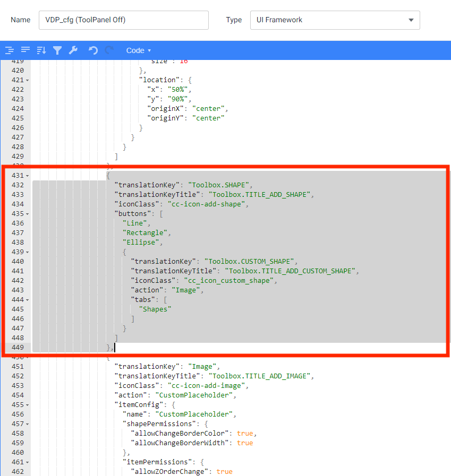This screenshot has height=476, width=451.
Task: Place cursor on "Line" button entry
Action: point(134,223)
